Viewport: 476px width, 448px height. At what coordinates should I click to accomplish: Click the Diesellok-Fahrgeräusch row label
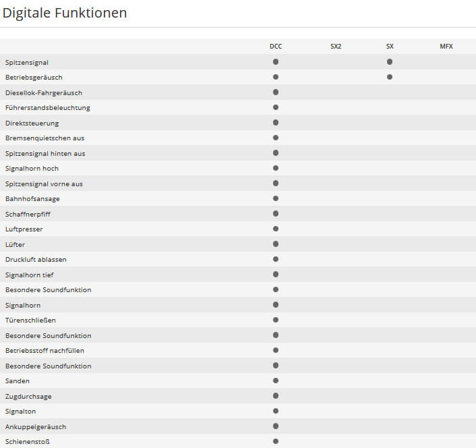44,93
